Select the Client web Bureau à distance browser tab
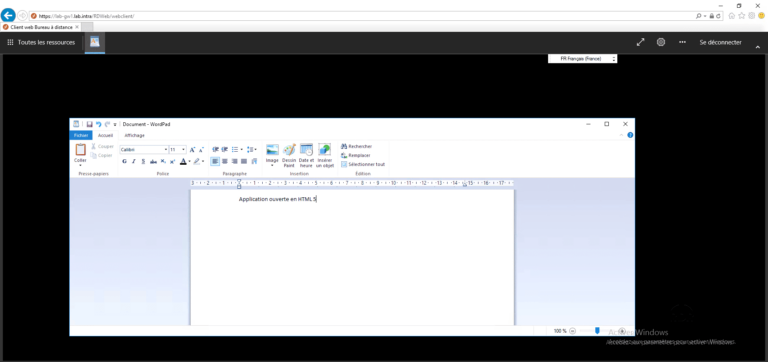Screen dimensions: 768x362 coord(42,27)
